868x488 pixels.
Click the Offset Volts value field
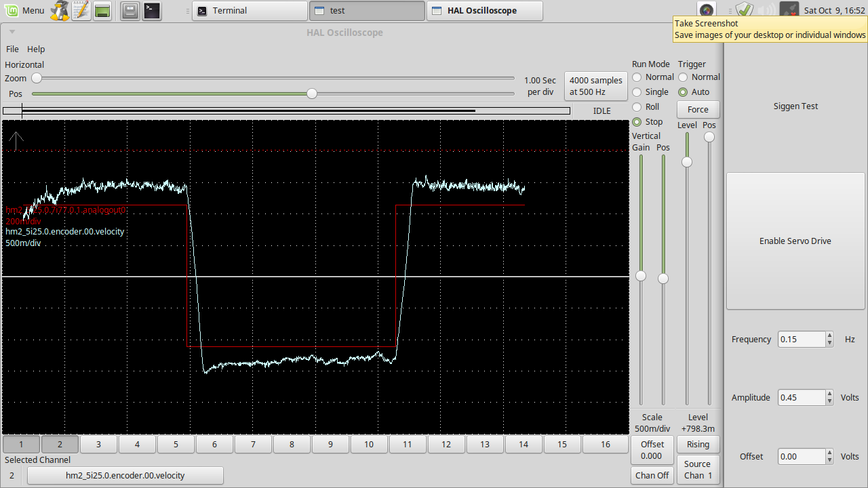(801, 456)
